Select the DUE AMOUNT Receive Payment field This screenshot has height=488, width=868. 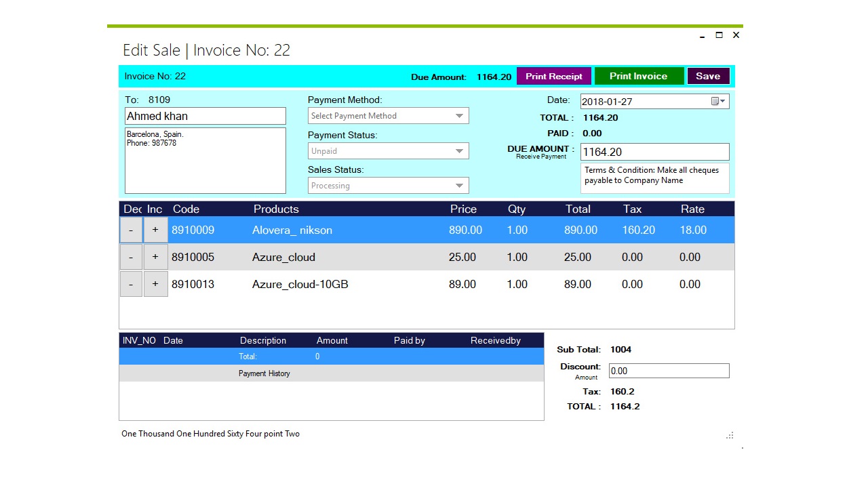(654, 152)
